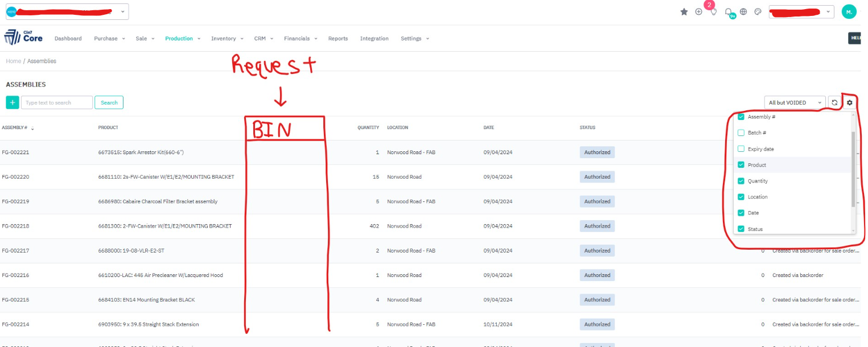
Task: Click the refresh list icon
Action: click(x=834, y=102)
